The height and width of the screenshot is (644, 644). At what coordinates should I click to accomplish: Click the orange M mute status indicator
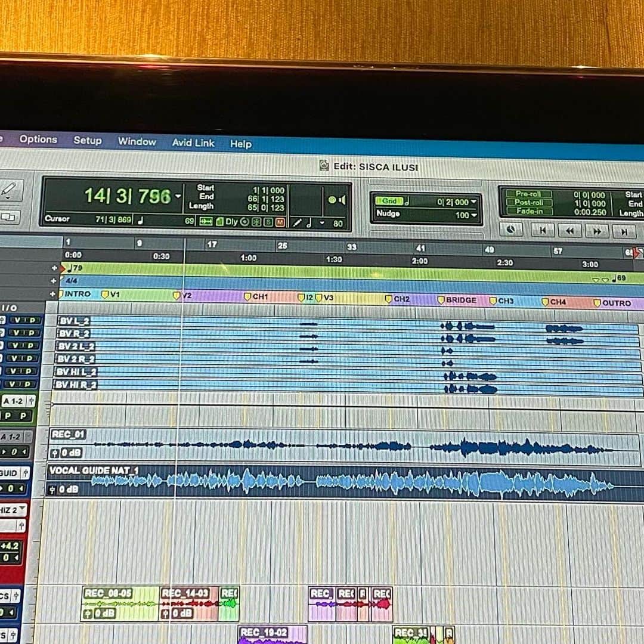tap(280, 222)
